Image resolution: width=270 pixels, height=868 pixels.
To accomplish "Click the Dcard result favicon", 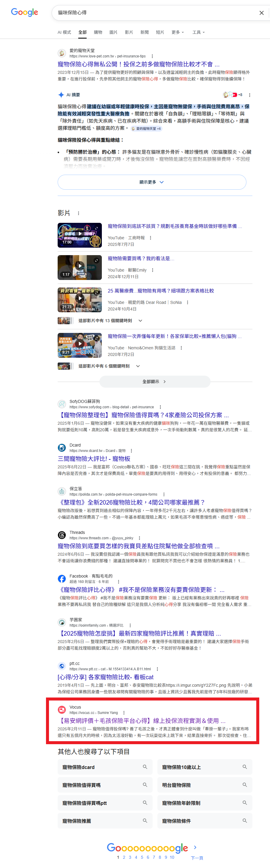I will point(62,447).
